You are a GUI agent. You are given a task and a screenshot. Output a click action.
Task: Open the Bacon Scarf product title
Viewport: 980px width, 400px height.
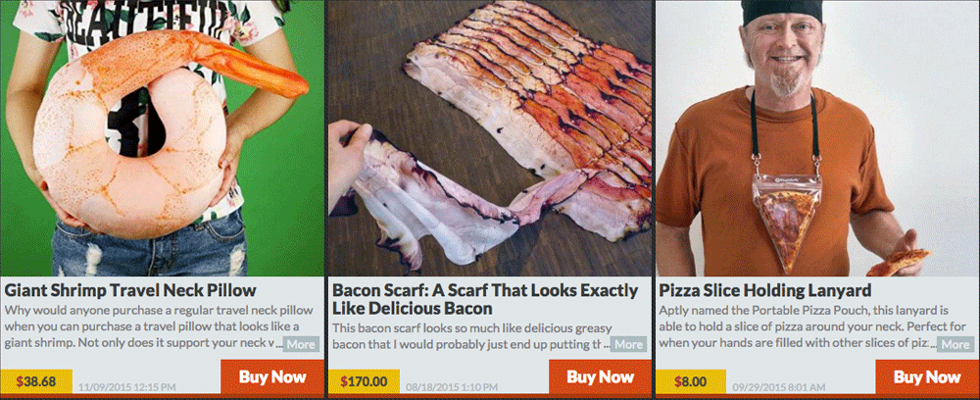click(485, 299)
